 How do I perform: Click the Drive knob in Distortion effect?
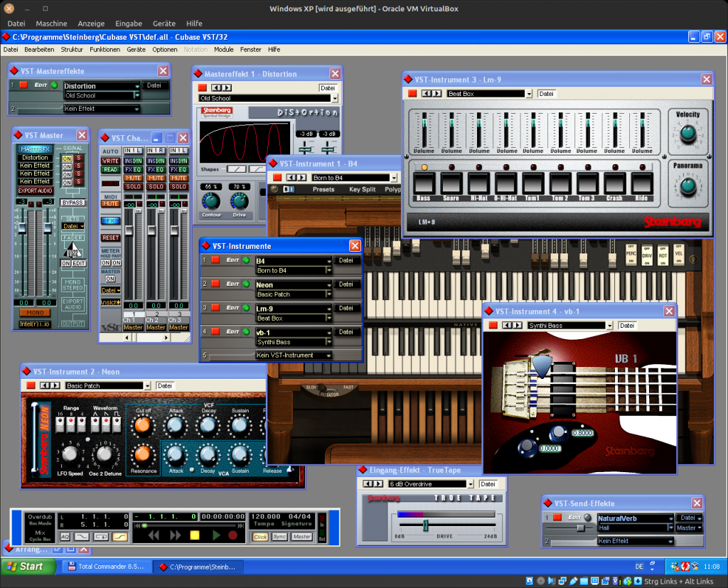[x=240, y=202]
